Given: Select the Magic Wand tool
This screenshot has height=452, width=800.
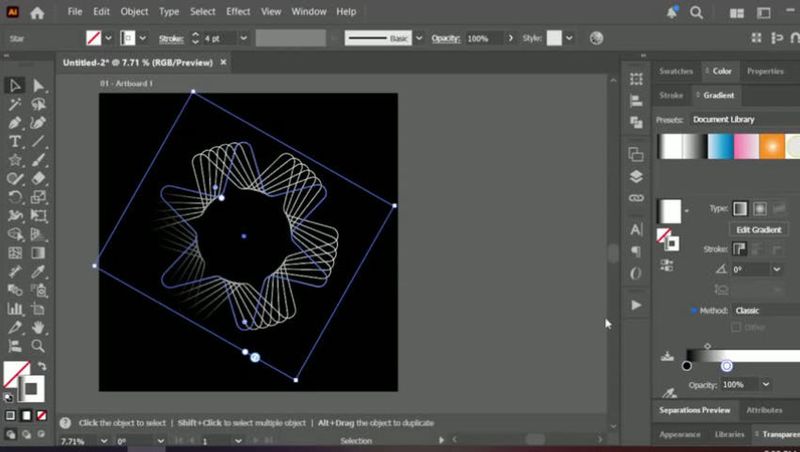Looking at the screenshot, I should click(x=15, y=104).
